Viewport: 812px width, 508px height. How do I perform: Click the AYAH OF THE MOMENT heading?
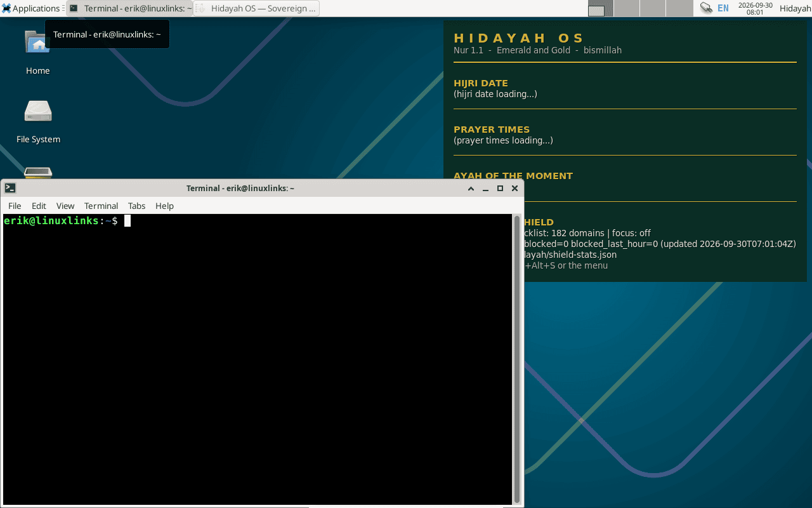(x=513, y=176)
